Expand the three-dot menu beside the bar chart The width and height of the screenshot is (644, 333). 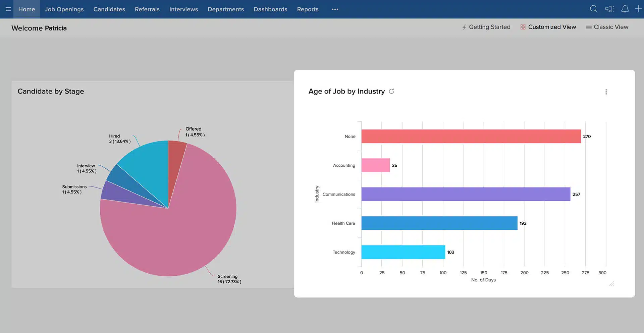point(606,92)
